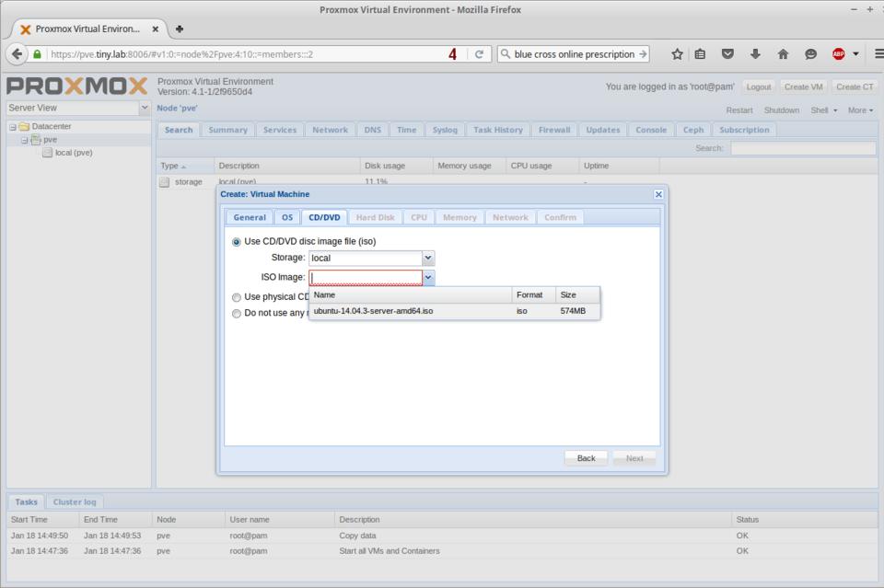This screenshot has width=884, height=588.
Task: Select Use CD/DVD disc image file option
Action: pyautogui.click(x=237, y=242)
